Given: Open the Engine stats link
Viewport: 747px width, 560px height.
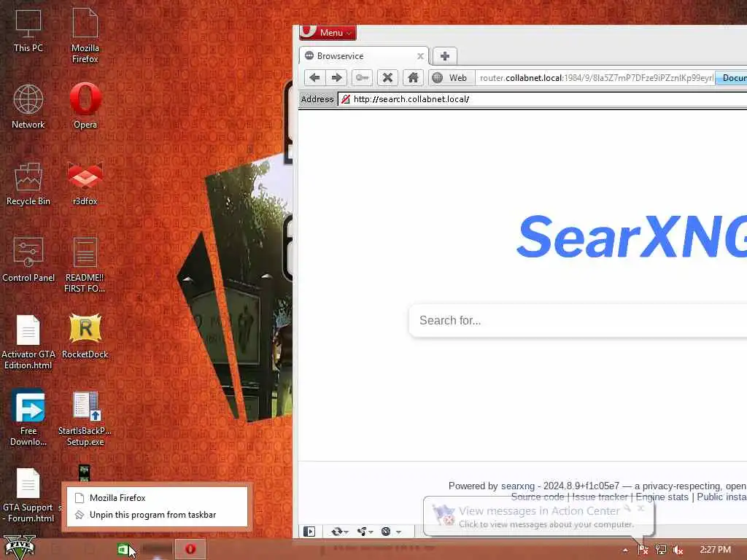Looking at the screenshot, I should tap(662, 497).
